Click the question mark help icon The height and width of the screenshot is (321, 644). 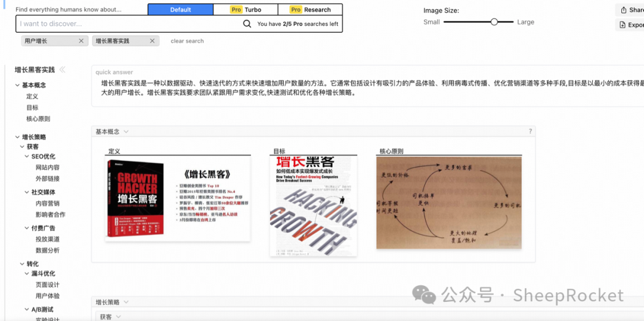tap(530, 131)
